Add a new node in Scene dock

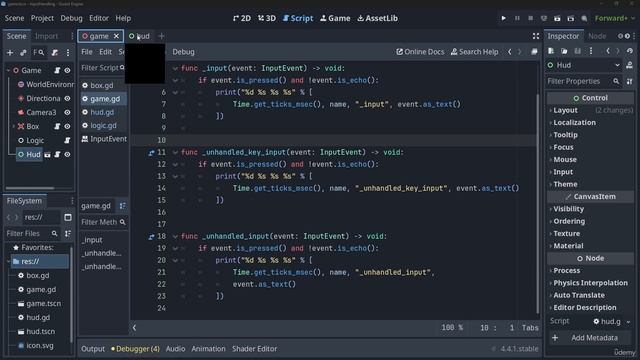tap(10, 52)
